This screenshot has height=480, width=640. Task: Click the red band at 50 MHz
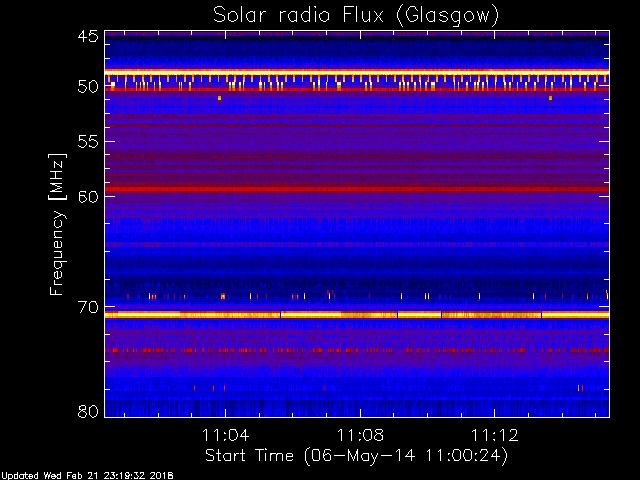(356, 90)
